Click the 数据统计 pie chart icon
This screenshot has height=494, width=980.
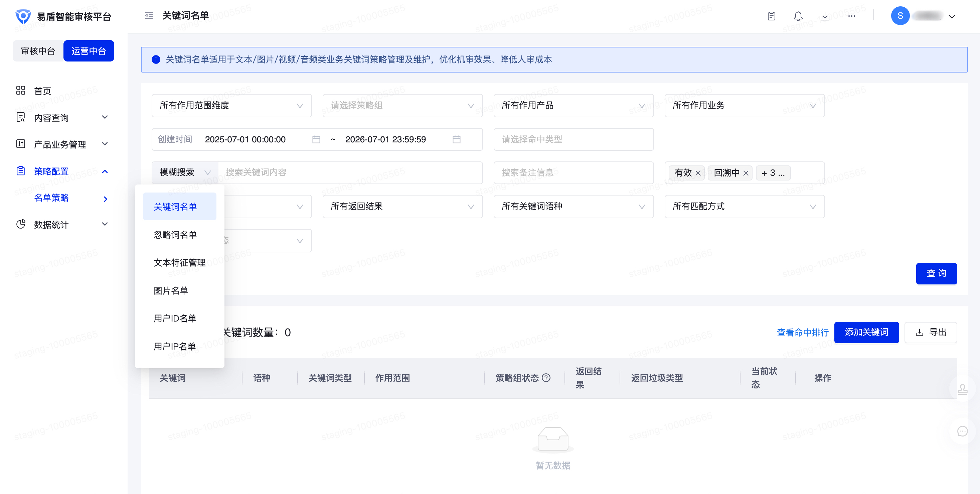pos(21,224)
